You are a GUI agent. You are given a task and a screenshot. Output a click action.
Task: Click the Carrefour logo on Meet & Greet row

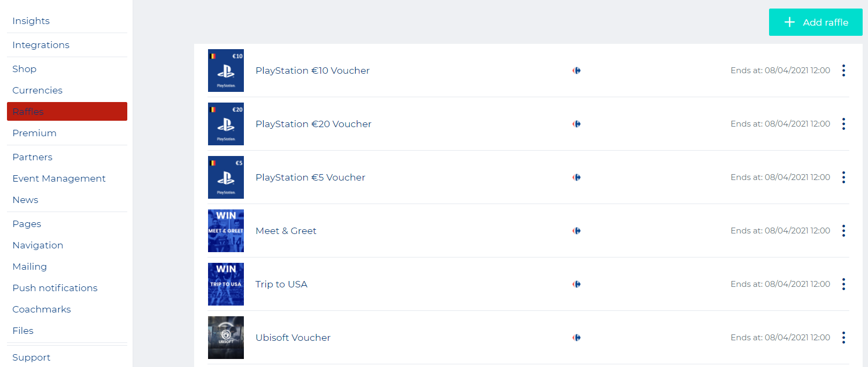577,231
